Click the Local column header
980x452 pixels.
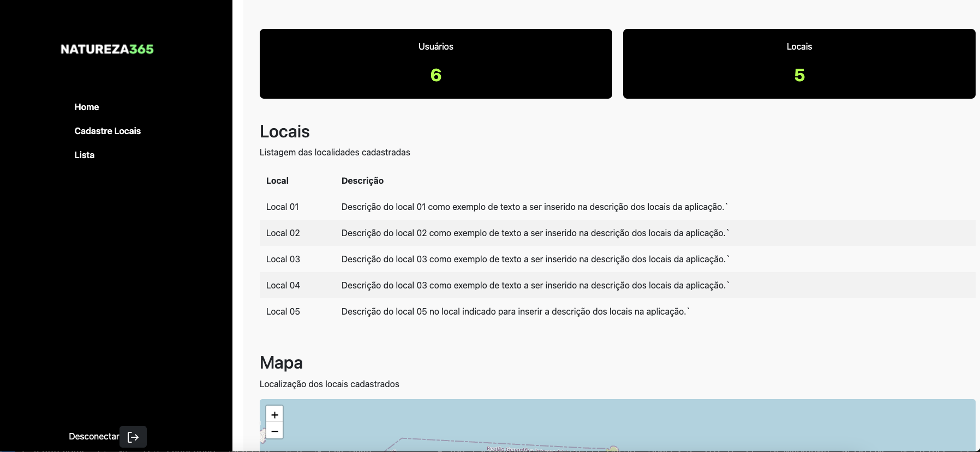click(277, 180)
